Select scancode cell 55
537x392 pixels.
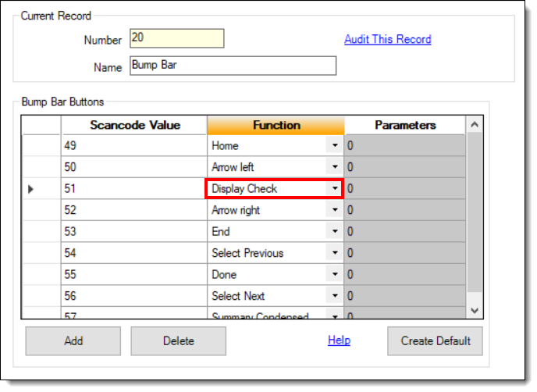tap(134, 274)
